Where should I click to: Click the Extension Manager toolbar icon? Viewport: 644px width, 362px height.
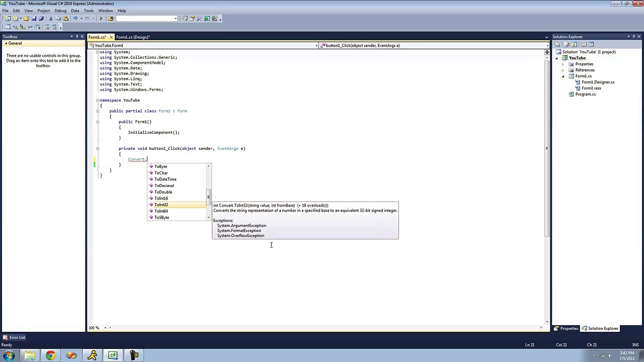[214, 19]
